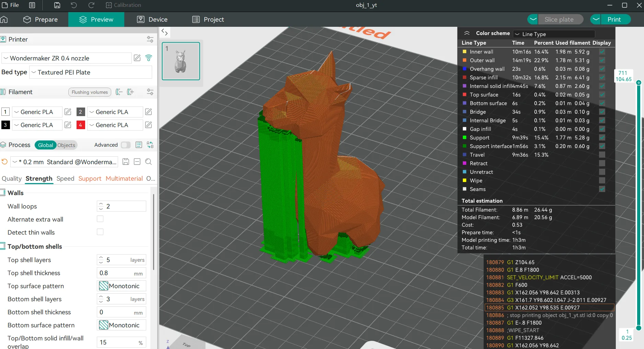The width and height of the screenshot is (644, 349).
Task: Click filament 4 red color swatch
Action: [81, 125]
